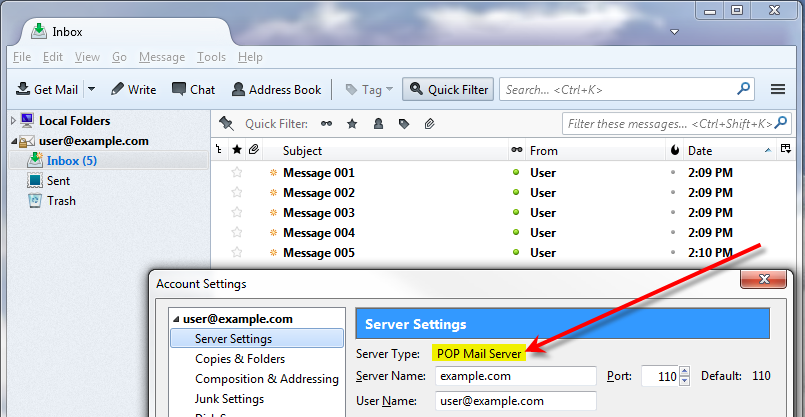This screenshot has width=805, height=417.
Task: Click the Get Mail button
Action: pyautogui.click(x=47, y=89)
